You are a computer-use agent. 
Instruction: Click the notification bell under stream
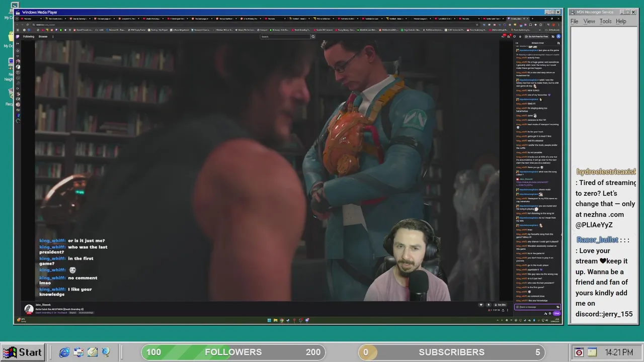coord(488,305)
